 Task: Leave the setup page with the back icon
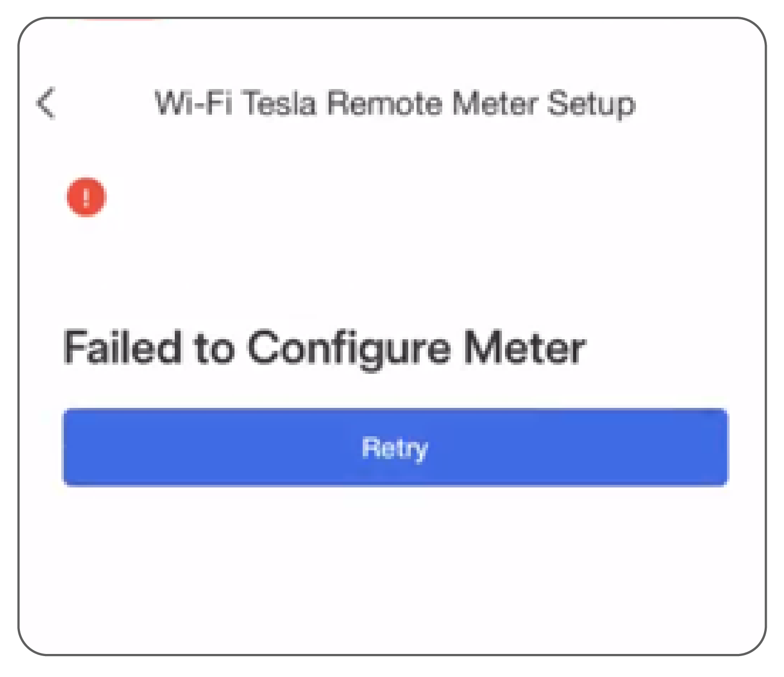pyautogui.click(x=46, y=103)
